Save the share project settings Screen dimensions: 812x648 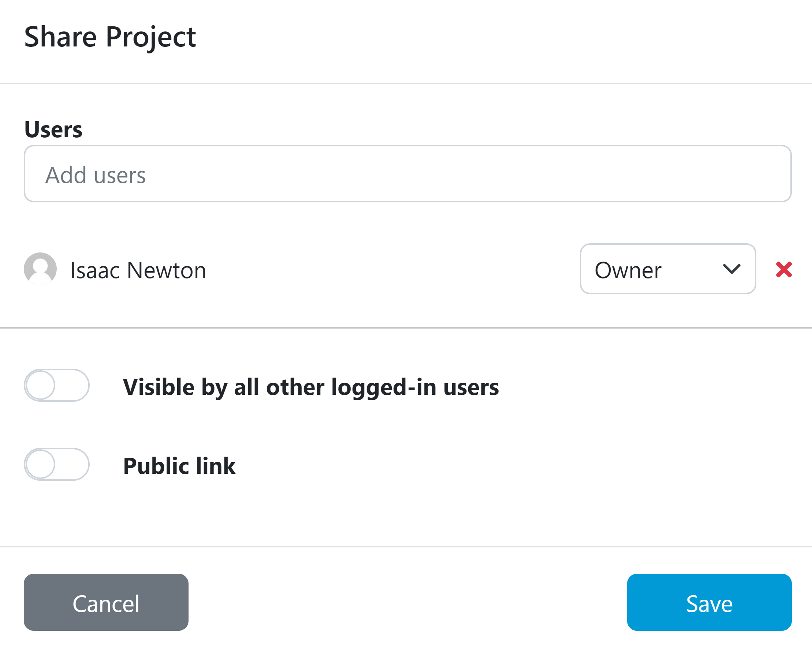coord(709,602)
